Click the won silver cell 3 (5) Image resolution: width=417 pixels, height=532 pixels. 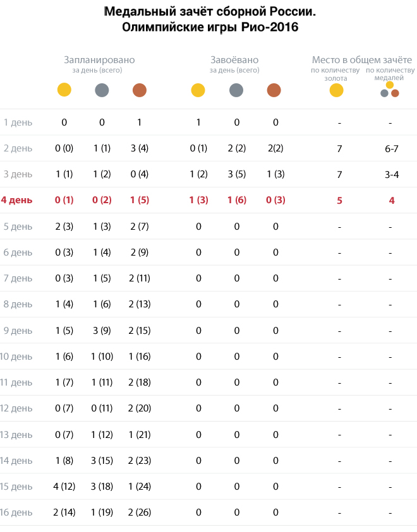click(237, 174)
